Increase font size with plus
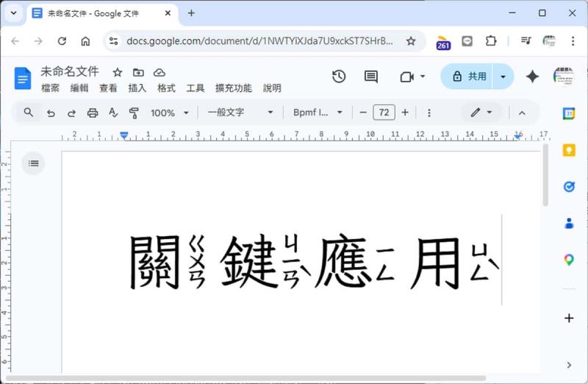This screenshot has height=384, width=588. (x=405, y=113)
